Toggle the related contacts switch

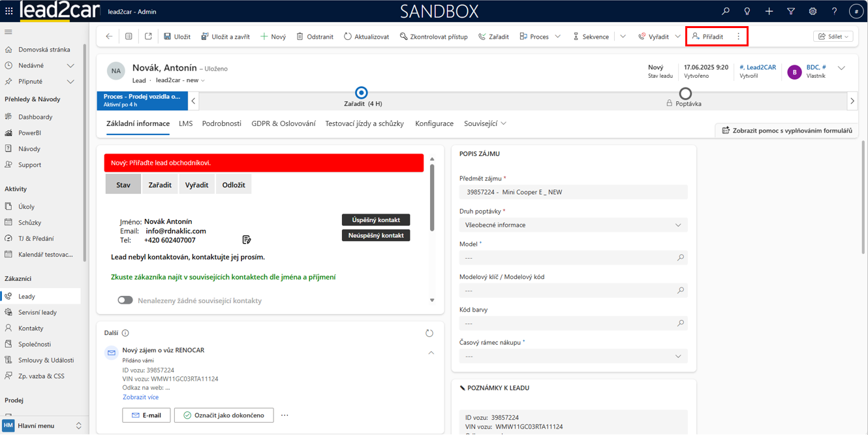tap(125, 300)
